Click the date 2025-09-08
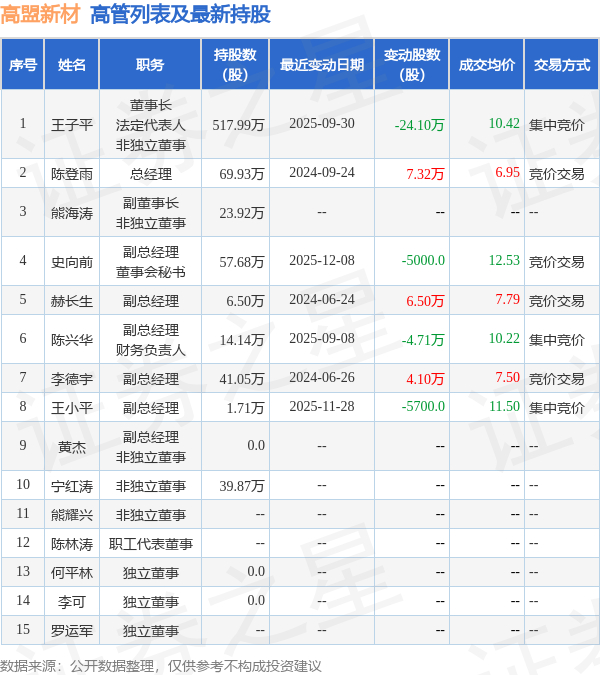Screen dimensions: 600x675 (322, 338)
